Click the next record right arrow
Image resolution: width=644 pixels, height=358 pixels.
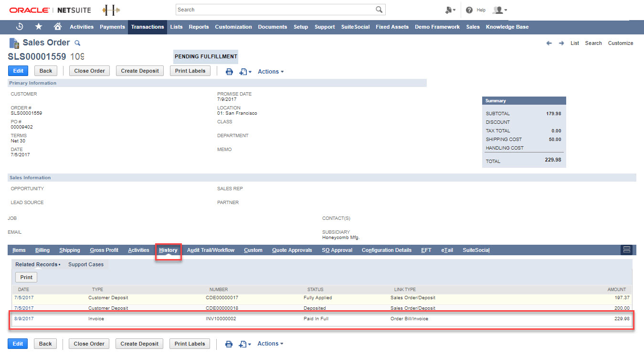point(561,43)
